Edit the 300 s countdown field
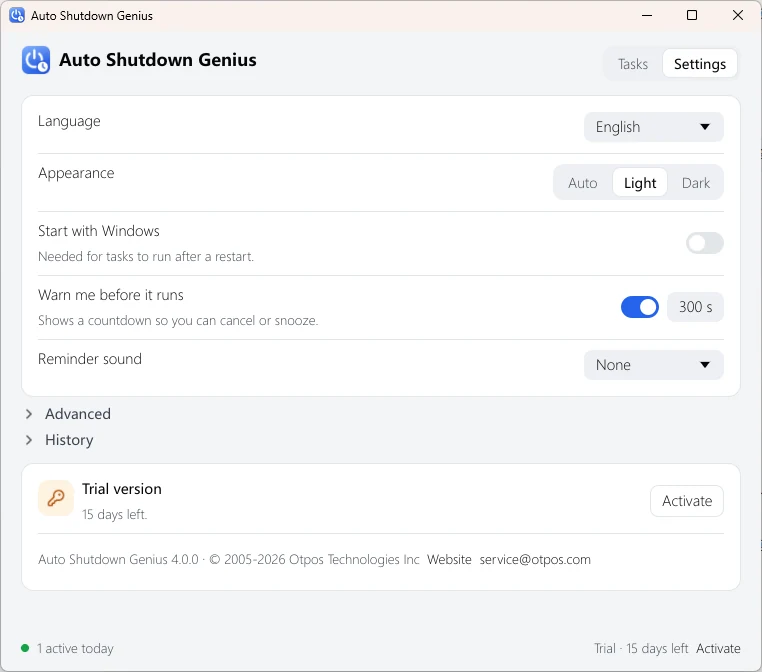 click(x=695, y=307)
